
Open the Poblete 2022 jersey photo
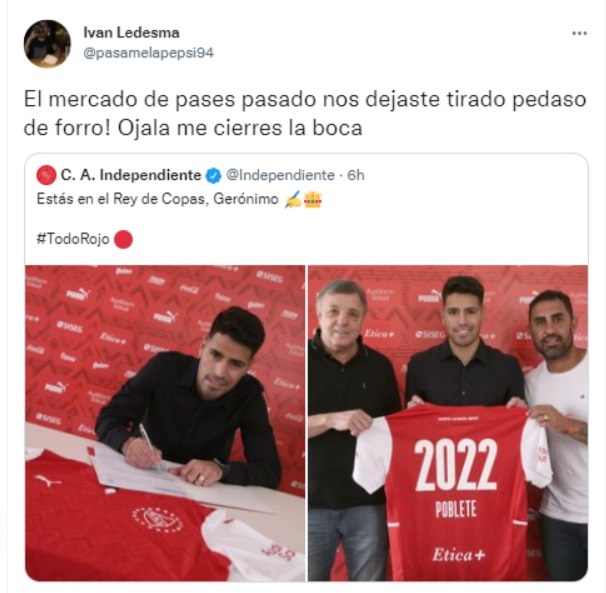[448, 423]
